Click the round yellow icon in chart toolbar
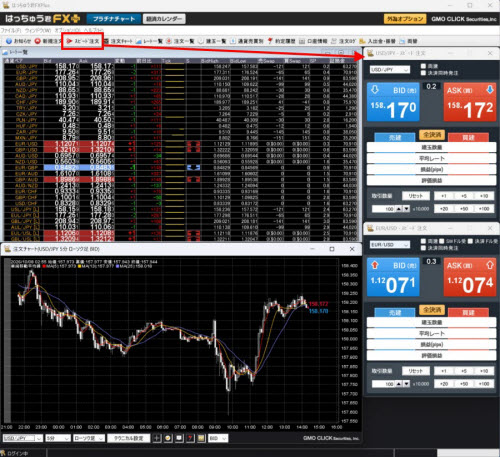The image size is (500, 457). (x=168, y=438)
